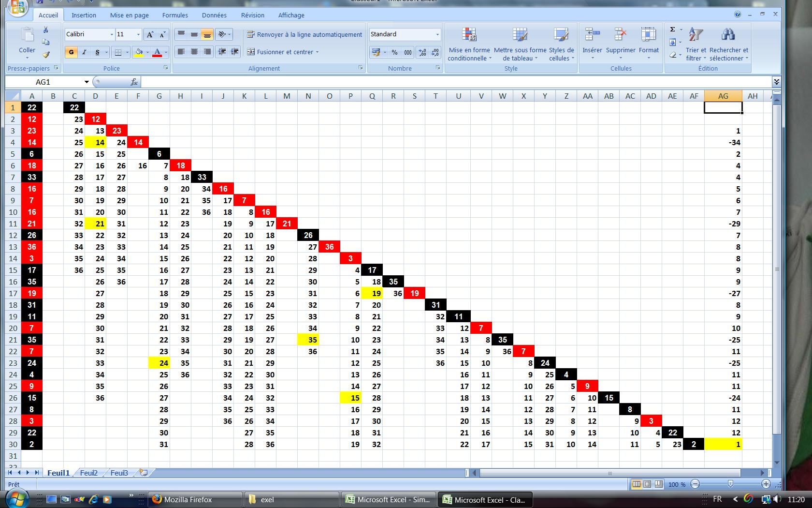Click the Rechercher et sélectionner button
The width and height of the screenshot is (812, 508).
728,45
